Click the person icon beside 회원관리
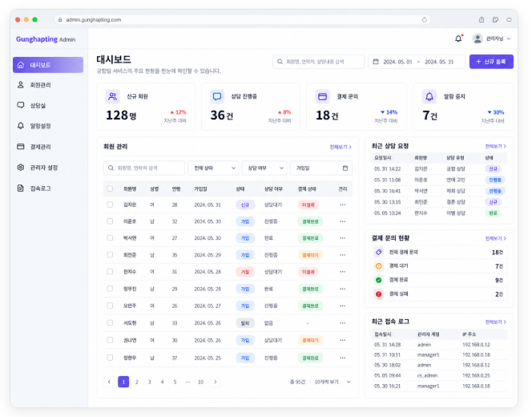 click(21, 85)
